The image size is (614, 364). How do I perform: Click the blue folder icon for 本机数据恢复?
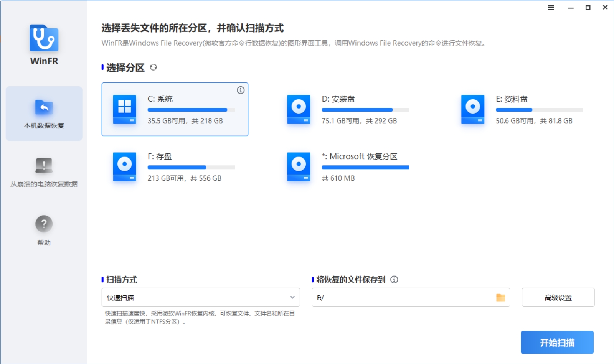[44, 107]
